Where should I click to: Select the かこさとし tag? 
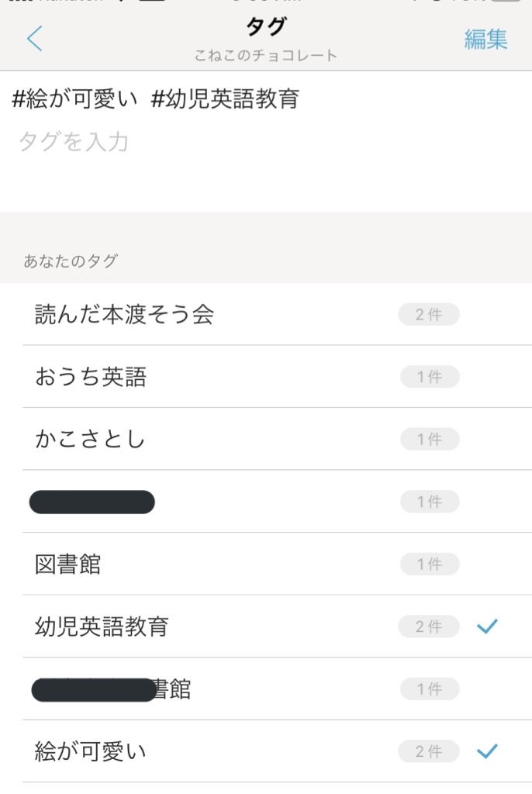click(85, 439)
